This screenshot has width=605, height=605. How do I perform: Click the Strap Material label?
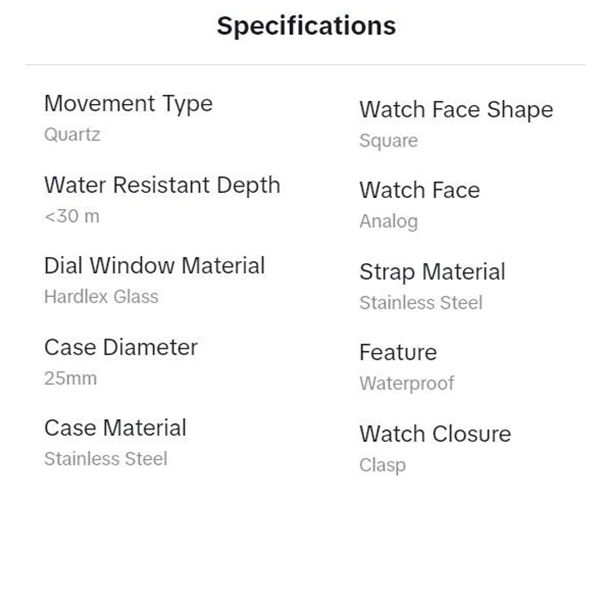(x=432, y=272)
